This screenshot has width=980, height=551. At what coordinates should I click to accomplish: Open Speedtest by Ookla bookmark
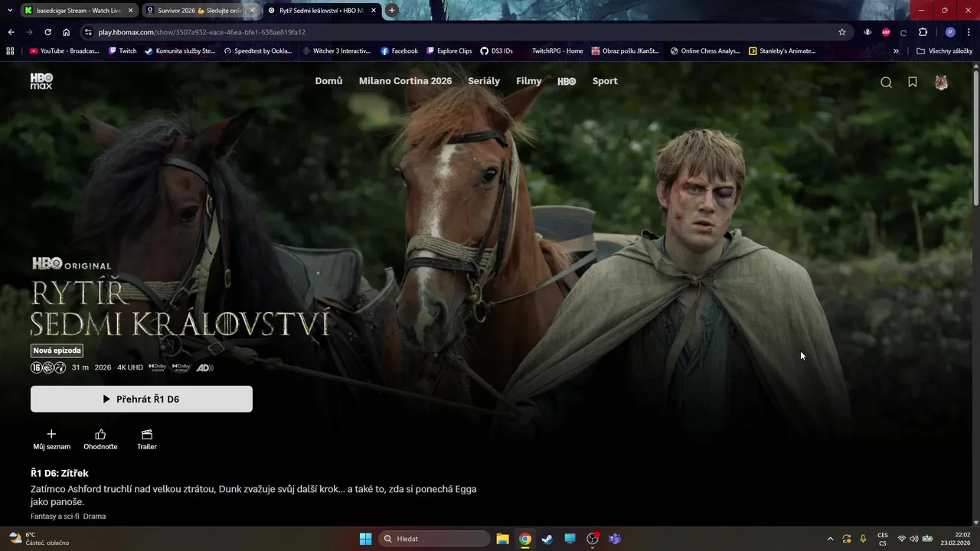[258, 51]
